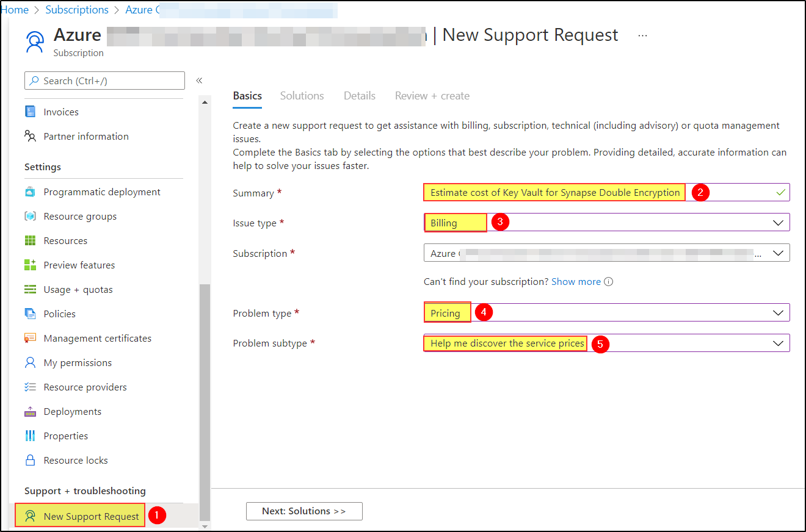Click the Preview features icon

[30, 265]
